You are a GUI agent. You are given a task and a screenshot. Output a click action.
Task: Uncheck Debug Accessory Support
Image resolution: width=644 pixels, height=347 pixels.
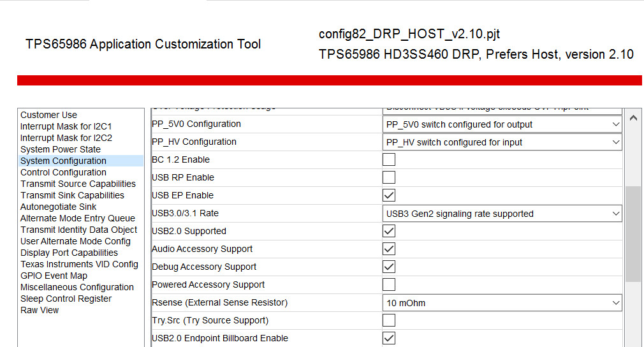pos(388,267)
